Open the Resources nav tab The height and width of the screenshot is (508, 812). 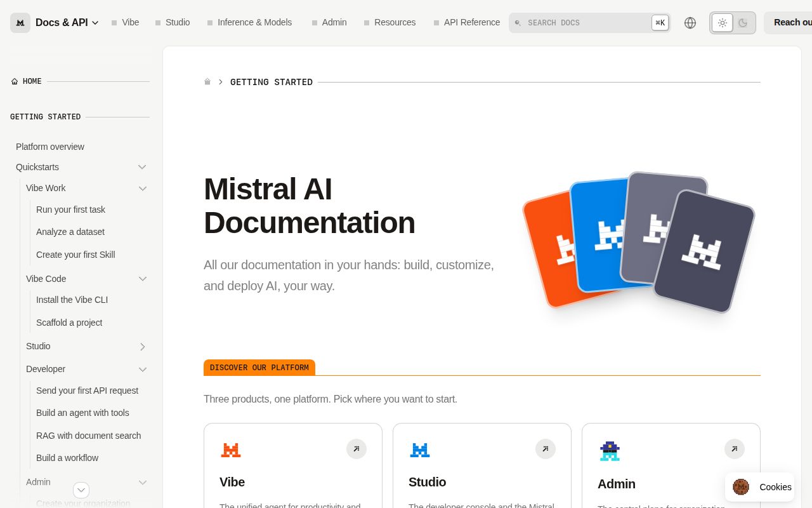(390, 22)
